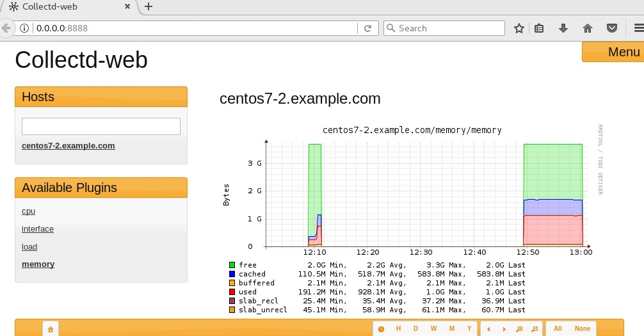Click the browser back arrow
The image size is (644, 336).
6,28
